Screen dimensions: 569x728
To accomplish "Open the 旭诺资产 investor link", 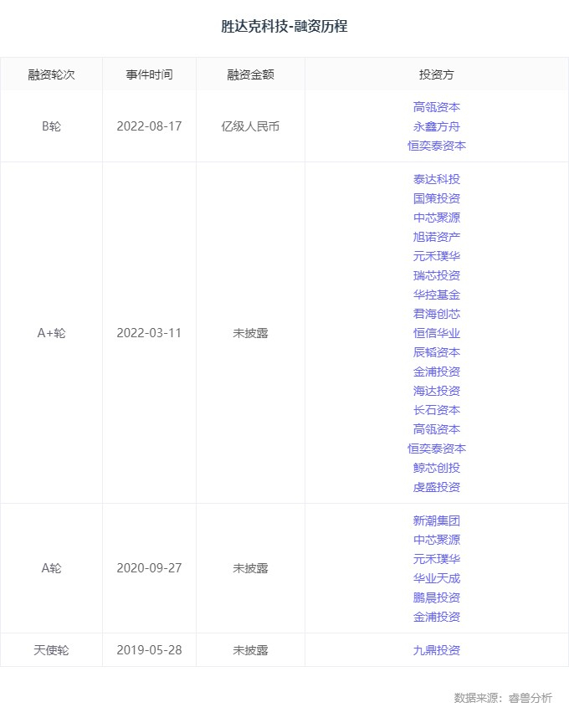I will click(x=436, y=237).
